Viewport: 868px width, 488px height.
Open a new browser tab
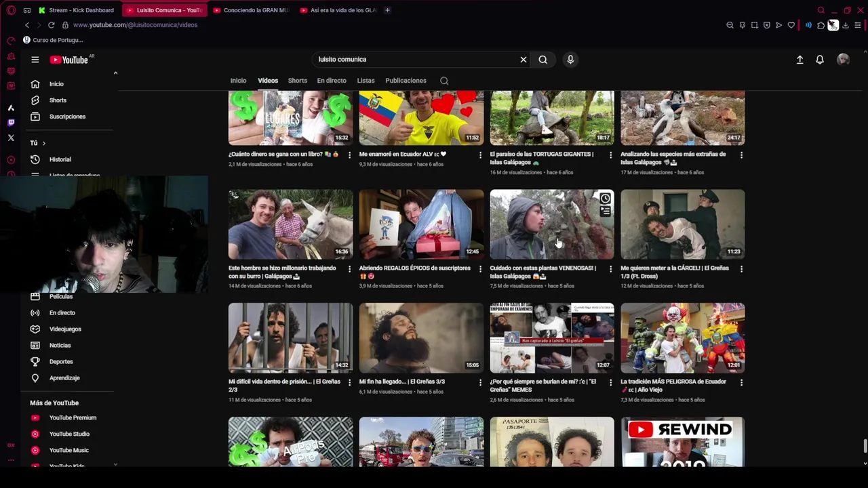(387, 10)
